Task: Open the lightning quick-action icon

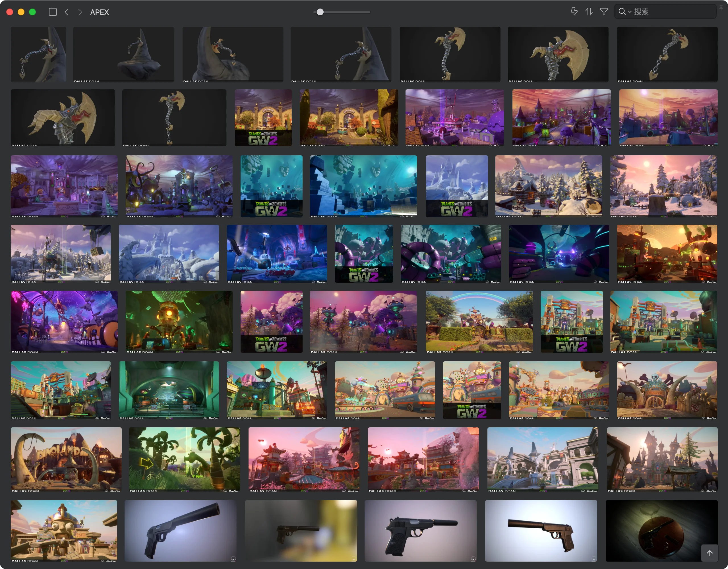Action: 574,12
